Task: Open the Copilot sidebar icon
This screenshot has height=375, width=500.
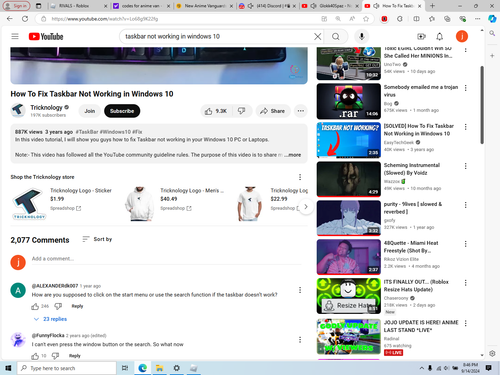Action: coord(492,19)
